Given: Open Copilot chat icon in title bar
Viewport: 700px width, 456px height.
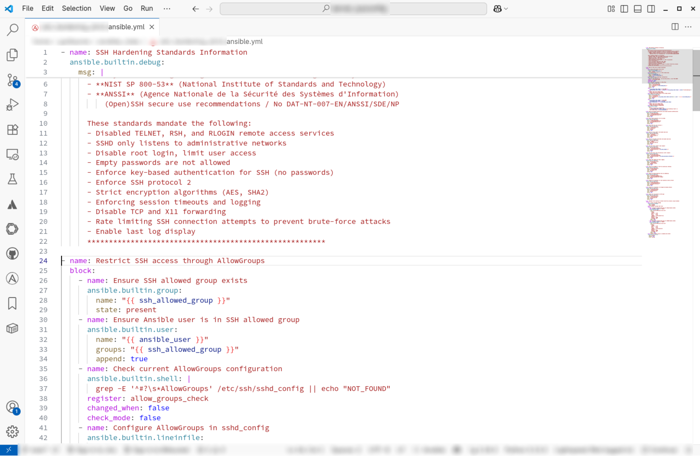Looking at the screenshot, I should point(497,8).
